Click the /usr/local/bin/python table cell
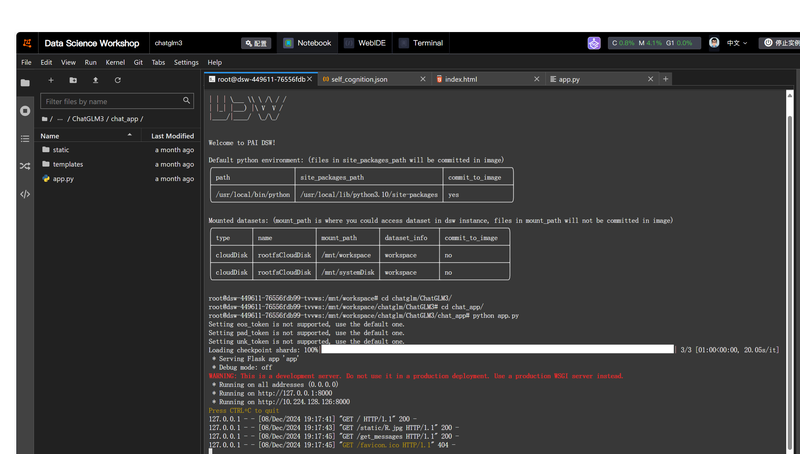The image size is (800, 454). click(x=253, y=194)
